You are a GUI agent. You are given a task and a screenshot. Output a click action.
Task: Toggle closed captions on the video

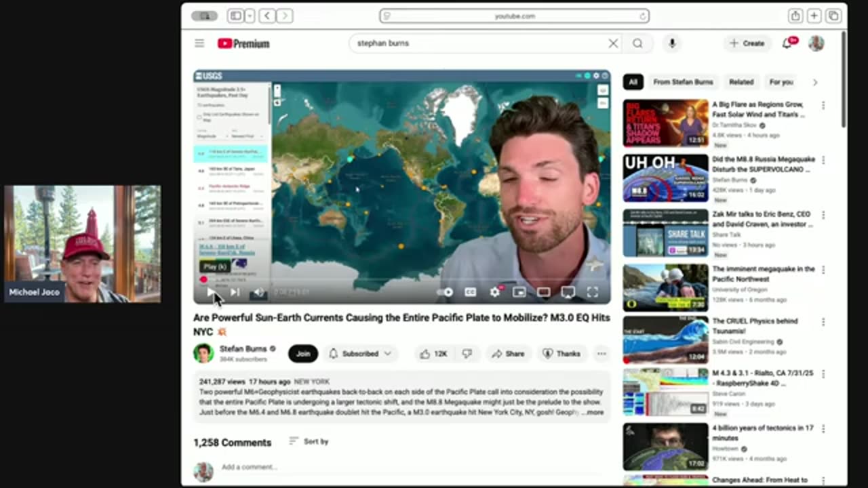pos(470,292)
